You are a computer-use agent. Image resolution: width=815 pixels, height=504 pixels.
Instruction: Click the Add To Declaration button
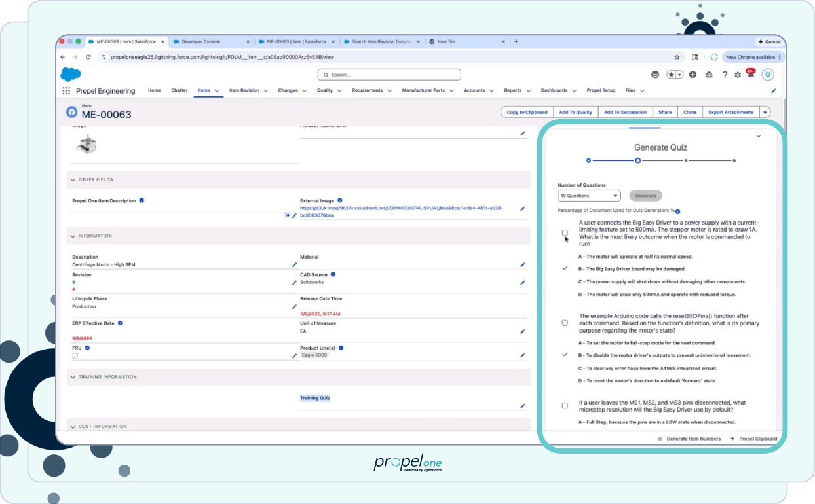click(625, 112)
